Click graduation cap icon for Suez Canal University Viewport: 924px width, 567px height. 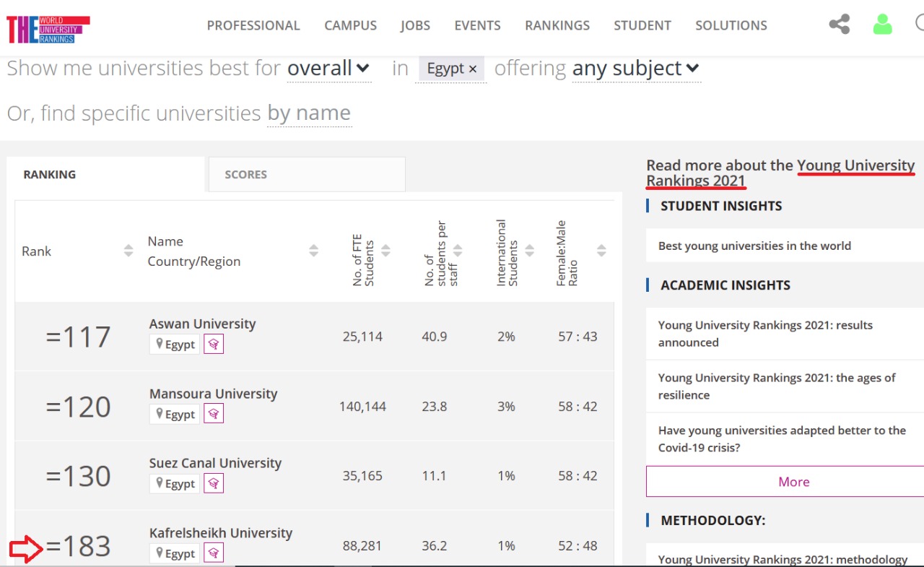(x=213, y=483)
